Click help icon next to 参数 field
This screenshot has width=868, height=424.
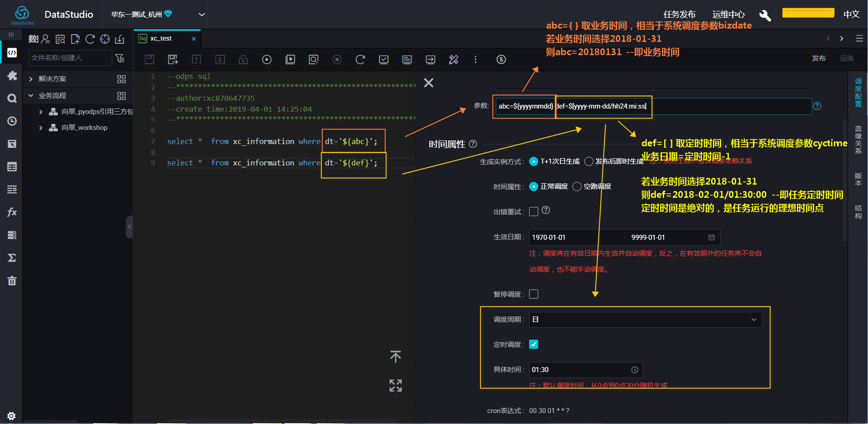point(817,106)
